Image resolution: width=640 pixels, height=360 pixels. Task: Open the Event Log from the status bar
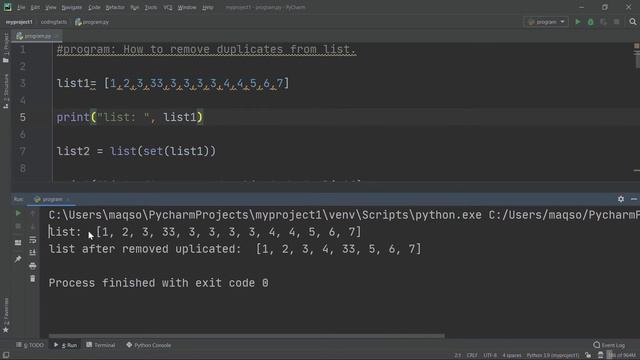click(x=609, y=345)
